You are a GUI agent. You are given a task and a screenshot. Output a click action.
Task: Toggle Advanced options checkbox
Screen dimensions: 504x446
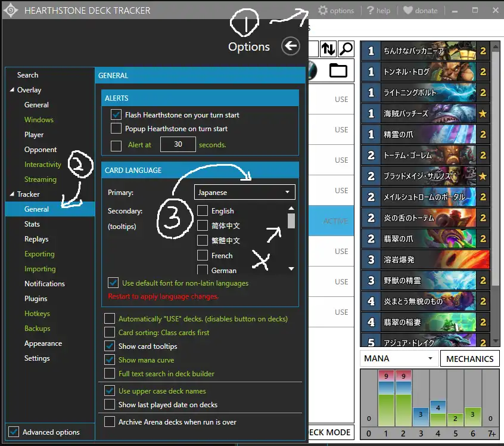click(14, 432)
